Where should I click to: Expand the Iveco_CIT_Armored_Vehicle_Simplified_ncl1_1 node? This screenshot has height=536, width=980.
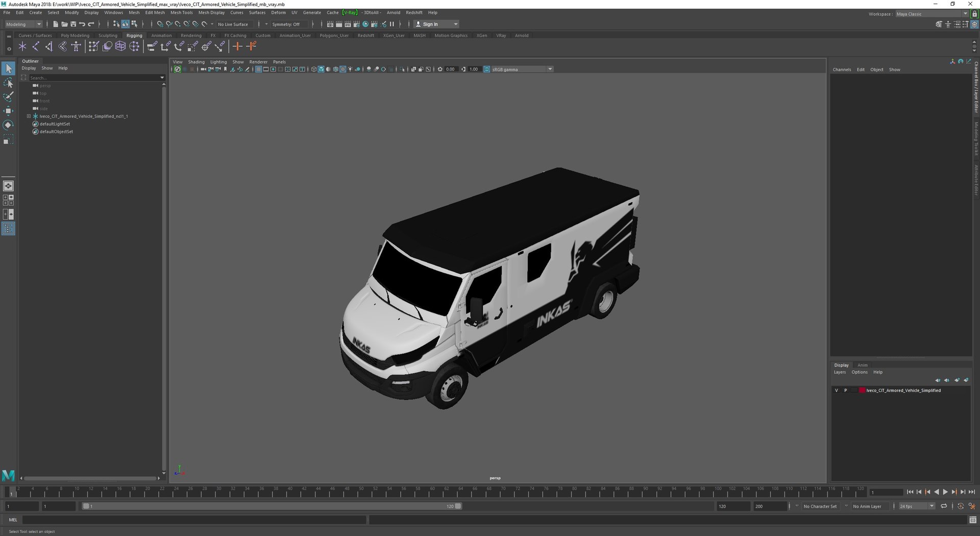29,116
